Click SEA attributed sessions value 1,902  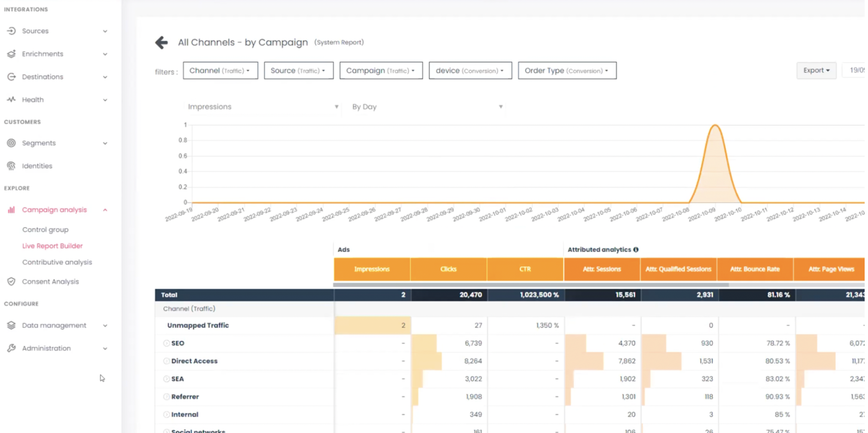click(627, 379)
